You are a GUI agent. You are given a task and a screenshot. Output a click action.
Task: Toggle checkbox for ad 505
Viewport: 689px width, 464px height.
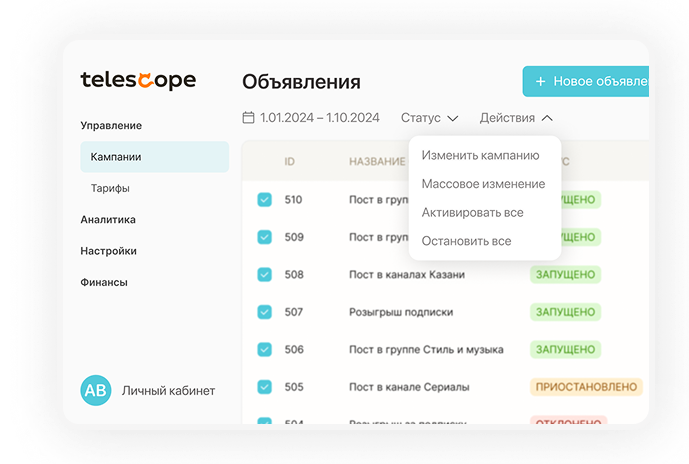[x=264, y=387]
